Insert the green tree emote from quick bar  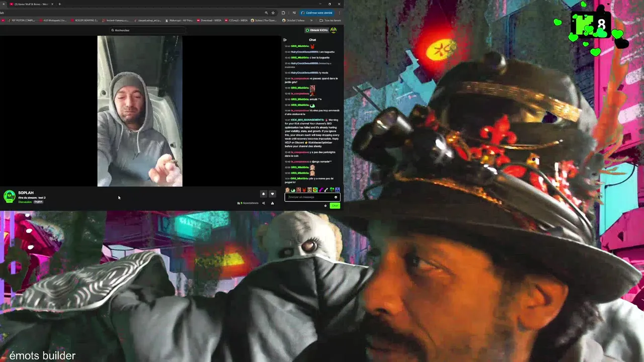tap(332, 190)
